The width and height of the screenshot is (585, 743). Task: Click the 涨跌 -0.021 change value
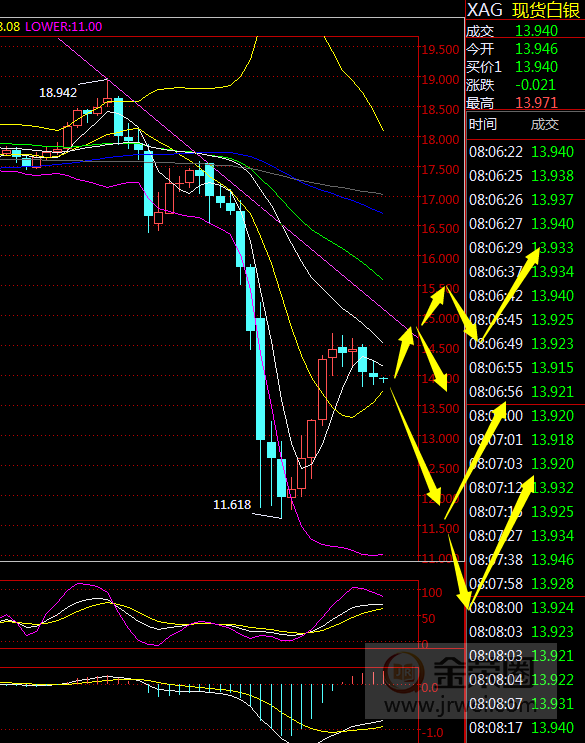[535, 85]
